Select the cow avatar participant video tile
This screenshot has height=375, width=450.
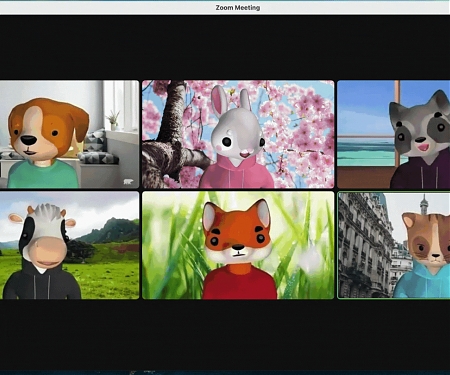point(69,245)
